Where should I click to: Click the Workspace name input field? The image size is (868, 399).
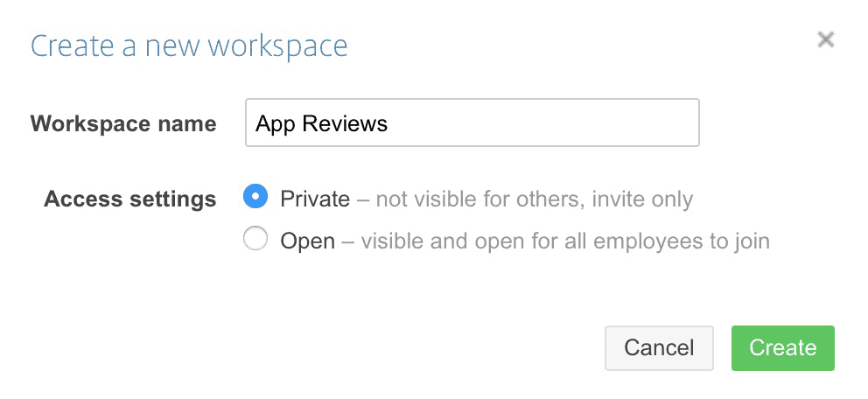pyautogui.click(x=472, y=122)
